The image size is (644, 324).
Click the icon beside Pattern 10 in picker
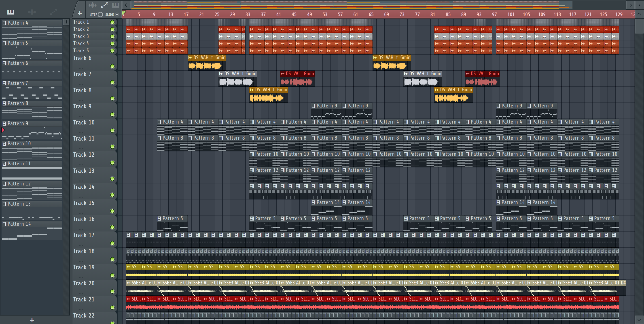pyautogui.click(x=4, y=143)
